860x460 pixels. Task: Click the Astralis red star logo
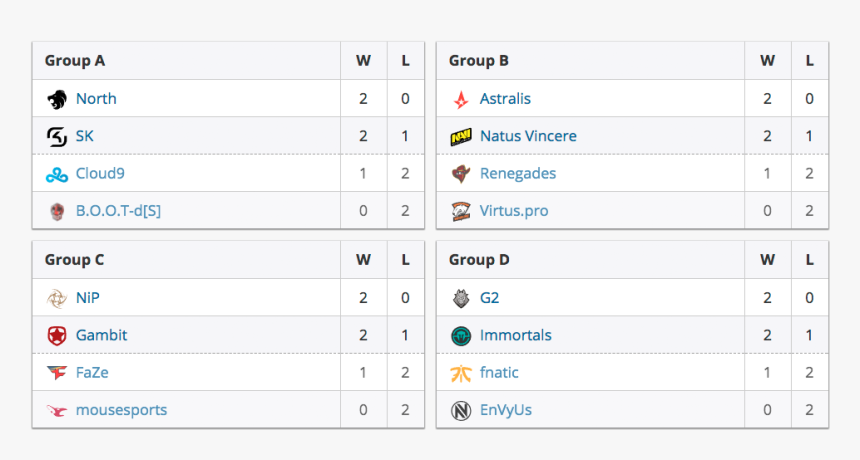pyautogui.click(x=461, y=99)
